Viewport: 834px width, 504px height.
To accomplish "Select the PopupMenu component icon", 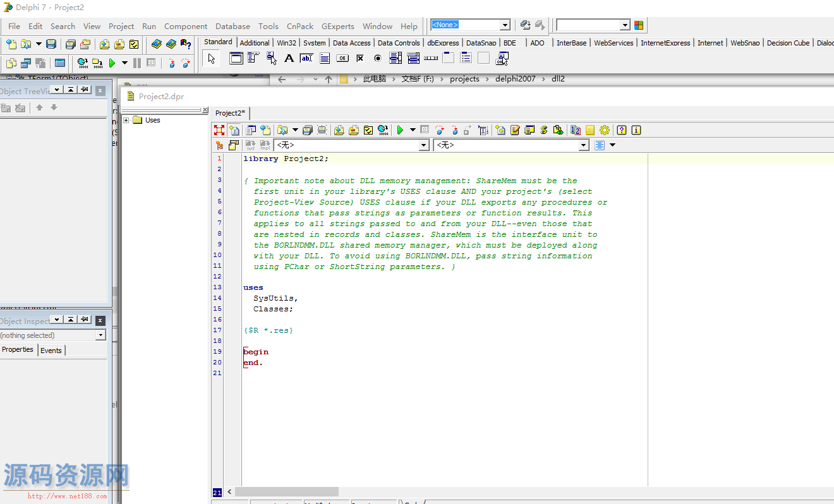I will pos(272,59).
